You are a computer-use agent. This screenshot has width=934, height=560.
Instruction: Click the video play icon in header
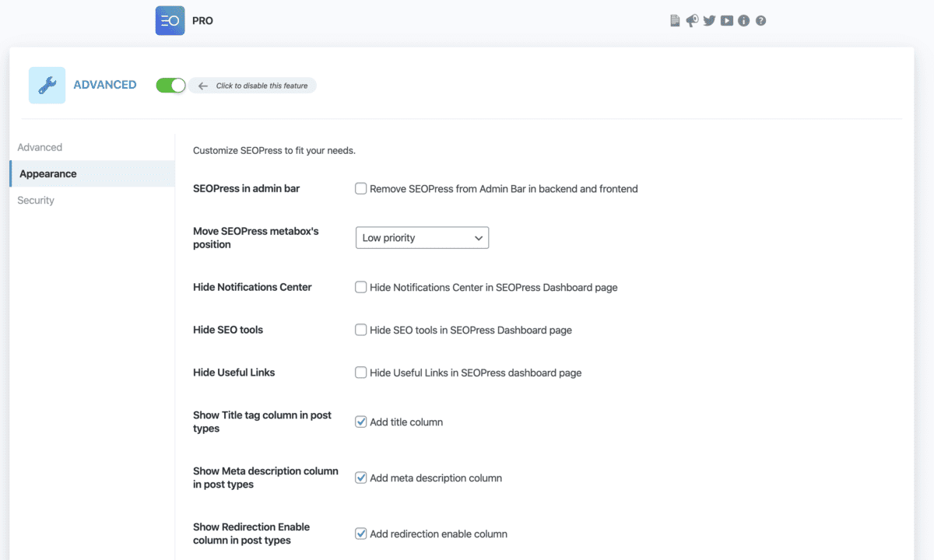(727, 21)
